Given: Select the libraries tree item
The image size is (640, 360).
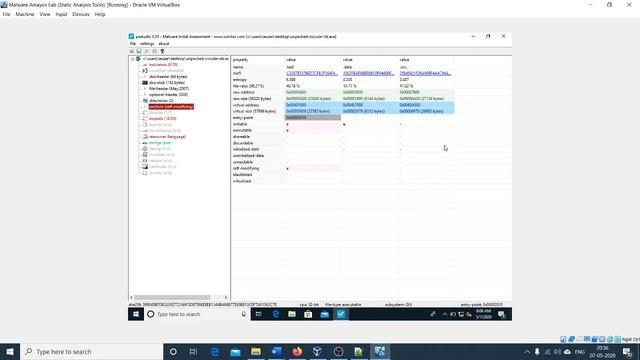Looking at the screenshot, I should [x=160, y=113].
